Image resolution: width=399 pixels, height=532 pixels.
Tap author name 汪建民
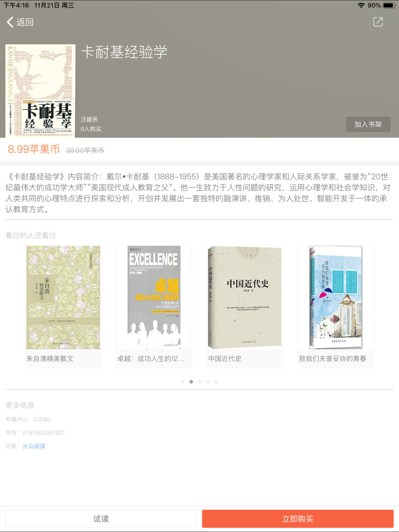pos(89,119)
